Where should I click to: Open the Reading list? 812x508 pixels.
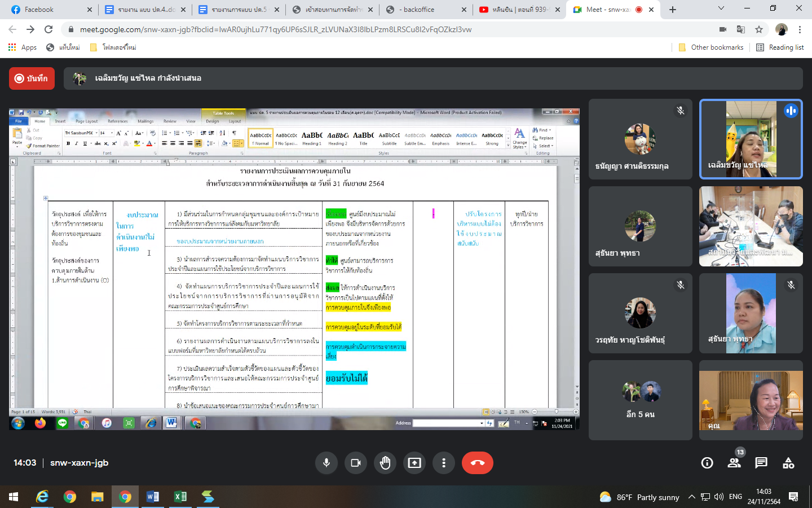780,47
